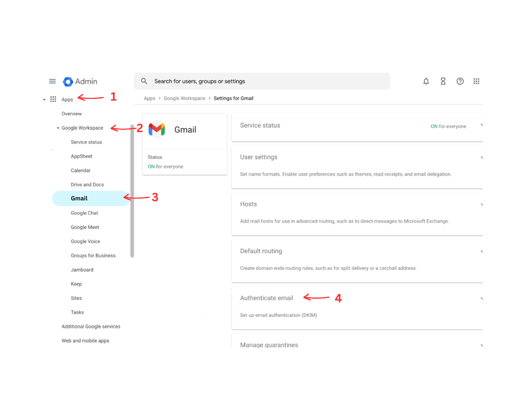Select the highlighted Gmail sidebar item
The image size is (525, 420).
pyautogui.click(x=91, y=198)
